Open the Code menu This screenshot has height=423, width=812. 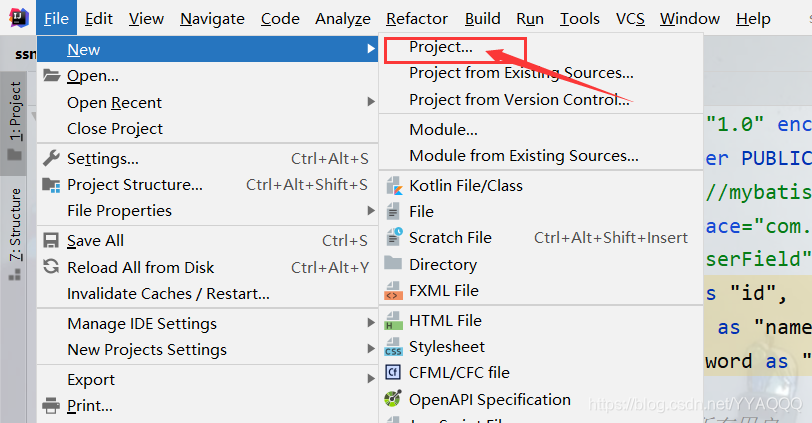pos(280,18)
